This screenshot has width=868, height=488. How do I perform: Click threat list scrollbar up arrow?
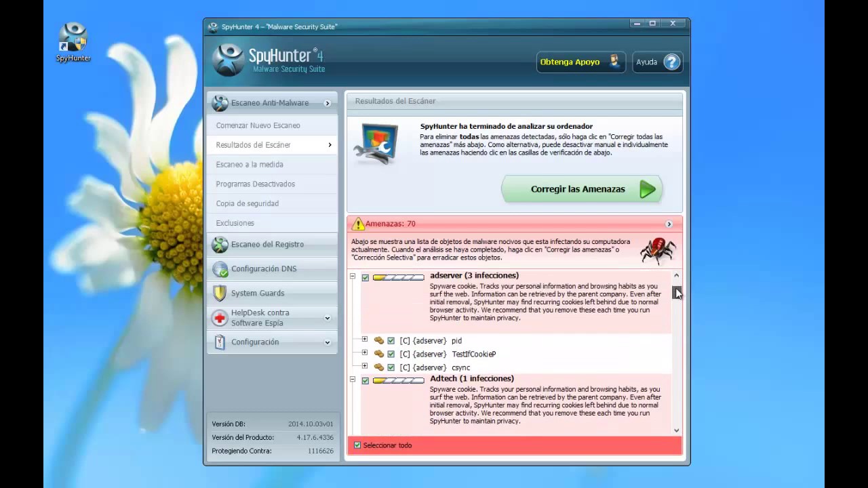tap(676, 276)
